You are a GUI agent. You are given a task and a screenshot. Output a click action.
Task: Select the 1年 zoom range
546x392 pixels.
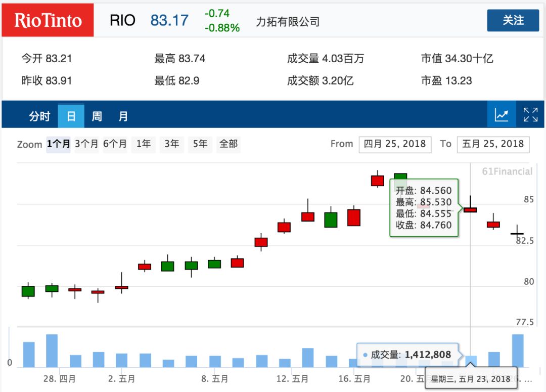click(143, 144)
